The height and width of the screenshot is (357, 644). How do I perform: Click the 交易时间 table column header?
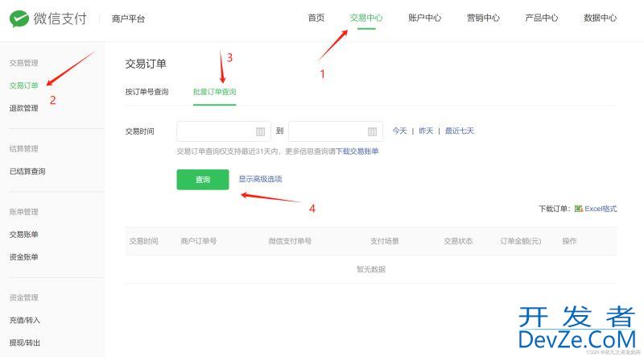click(144, 241)
